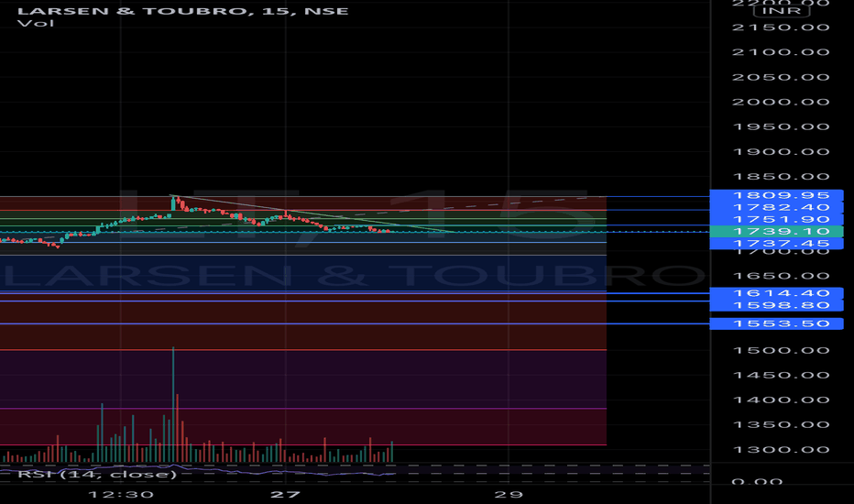Click the 1400.00 price axis value

781,400
